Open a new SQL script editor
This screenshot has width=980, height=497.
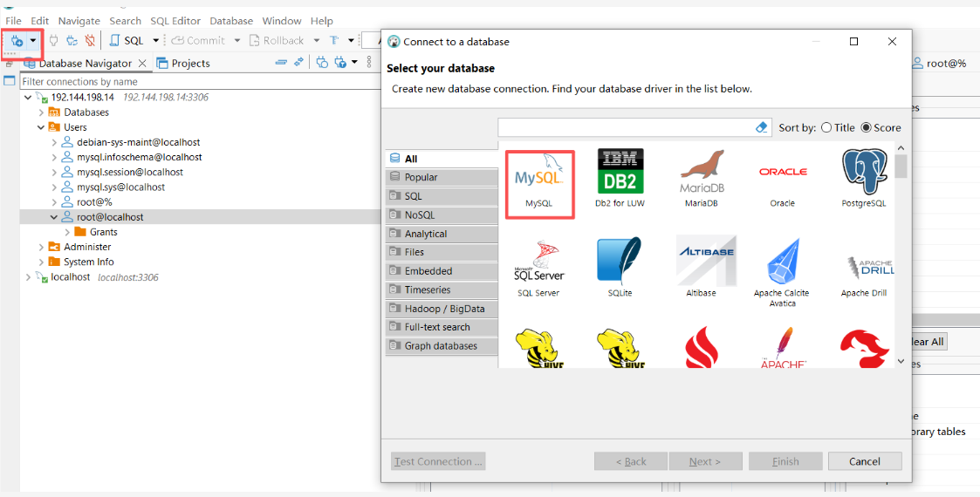[x=127, y=41]
